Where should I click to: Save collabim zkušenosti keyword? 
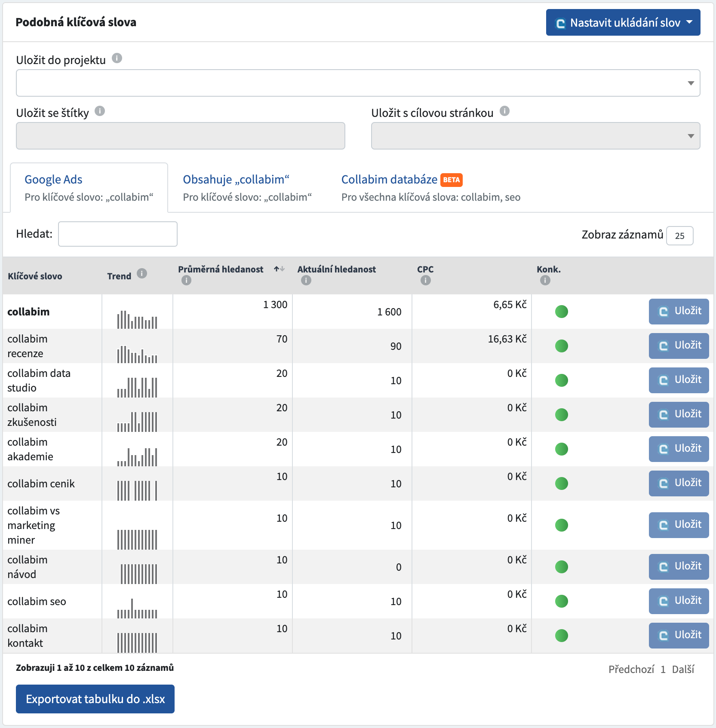[x=679, y=414]
